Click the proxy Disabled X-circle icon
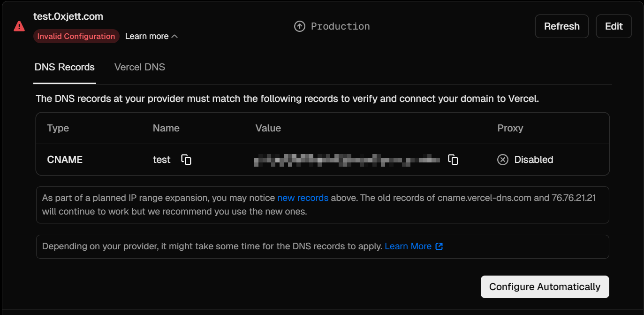 pyautogui.click(x=502, y=160)
